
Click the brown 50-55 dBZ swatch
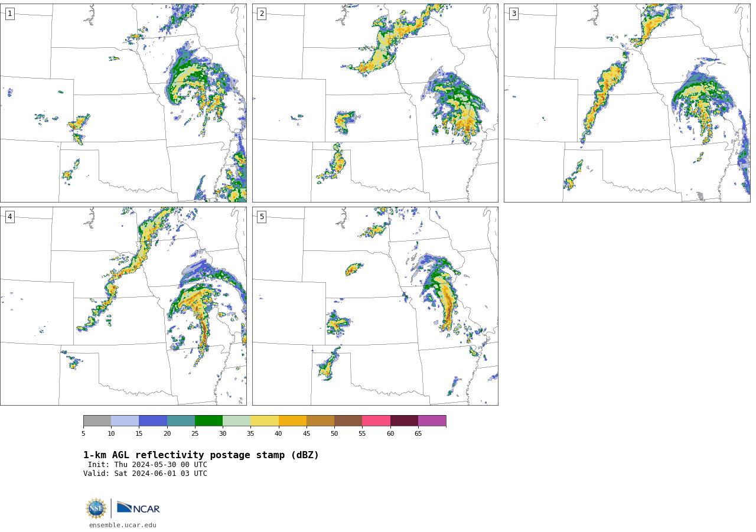pyautogui.click(x=348, y=421)
